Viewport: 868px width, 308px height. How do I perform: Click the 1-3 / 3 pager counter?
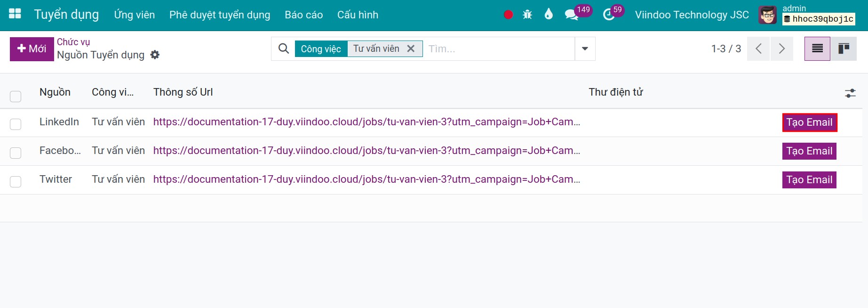pos(726,49)
